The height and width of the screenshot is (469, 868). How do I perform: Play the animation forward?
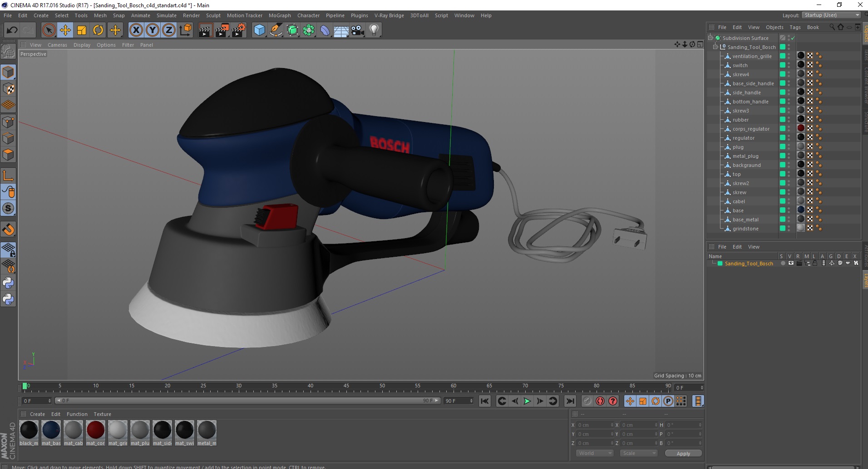pyautogui.click(x=527, y=401)
